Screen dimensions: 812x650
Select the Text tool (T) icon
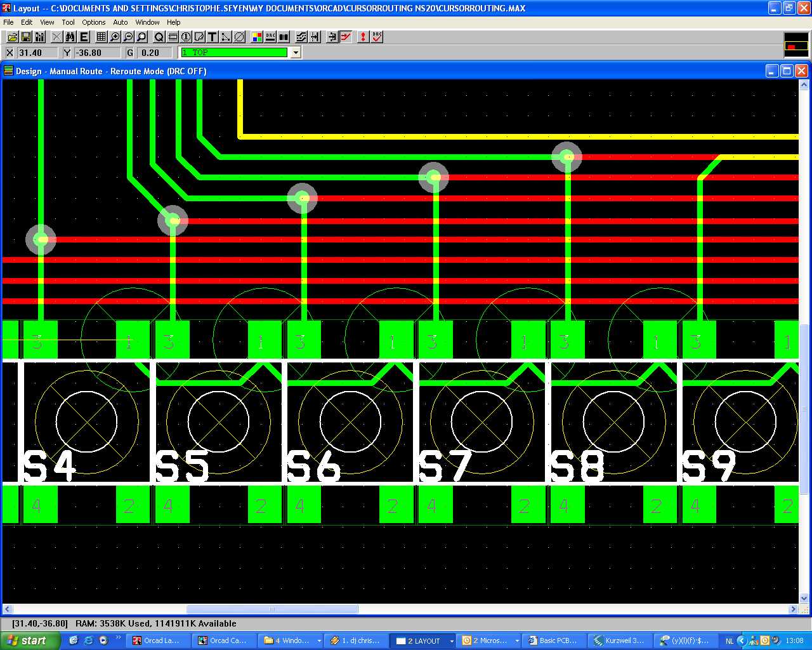[213, 37]
